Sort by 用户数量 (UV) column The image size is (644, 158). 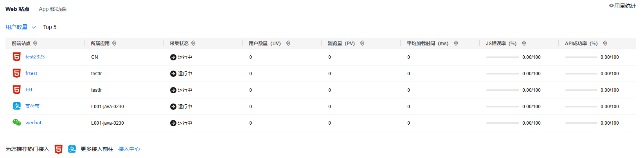pos(288,43)
